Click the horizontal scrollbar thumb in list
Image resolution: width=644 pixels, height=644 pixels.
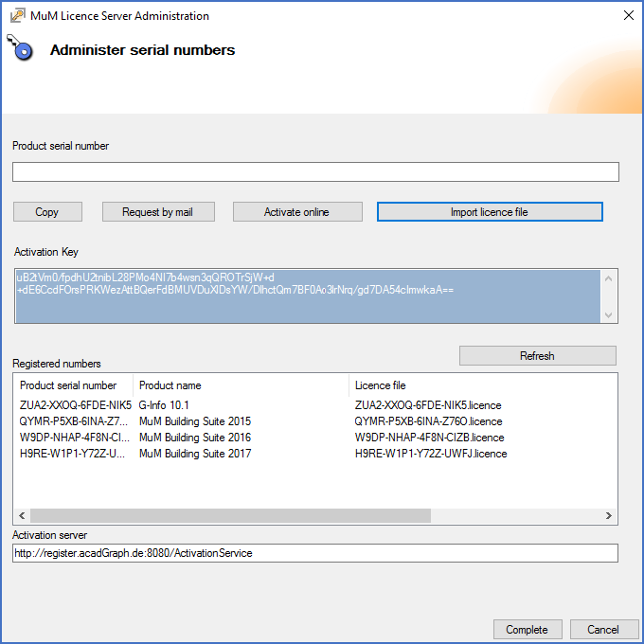[230, 516]
